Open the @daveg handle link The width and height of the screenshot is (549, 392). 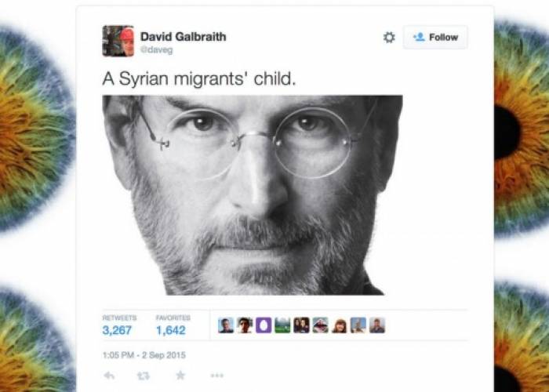157,50
